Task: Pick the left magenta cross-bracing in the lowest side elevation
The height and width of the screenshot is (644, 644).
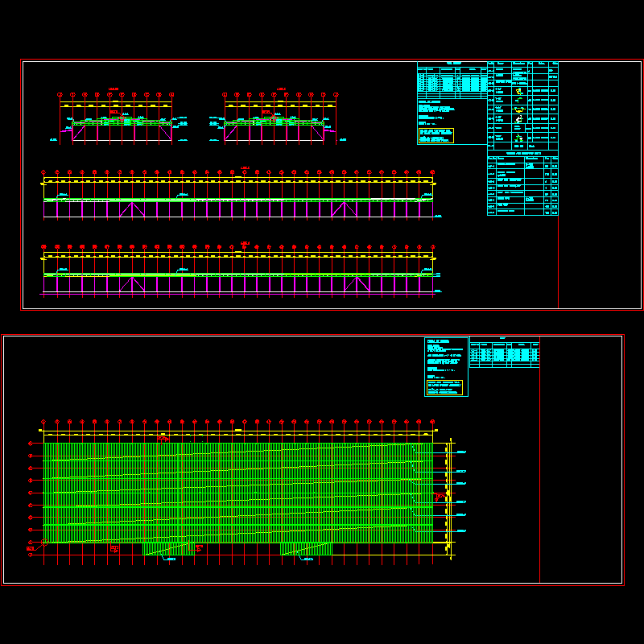Action: tap(132, 284)
